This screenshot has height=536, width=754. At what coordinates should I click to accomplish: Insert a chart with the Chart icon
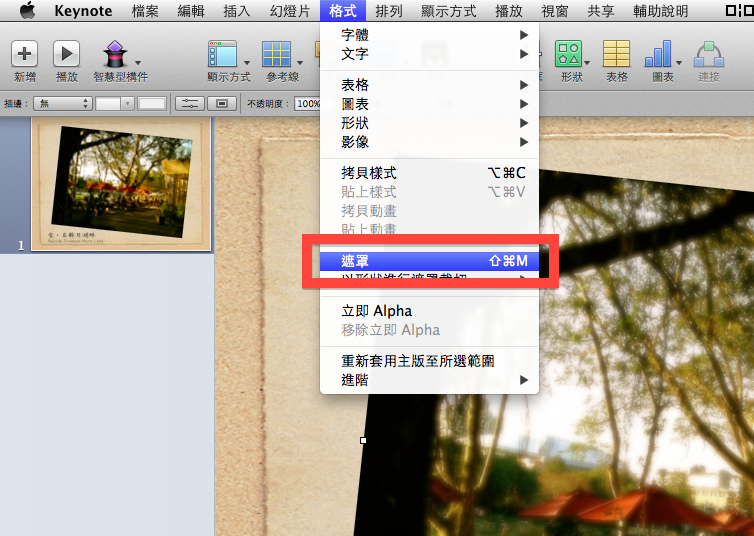click(x=658, y=54)
